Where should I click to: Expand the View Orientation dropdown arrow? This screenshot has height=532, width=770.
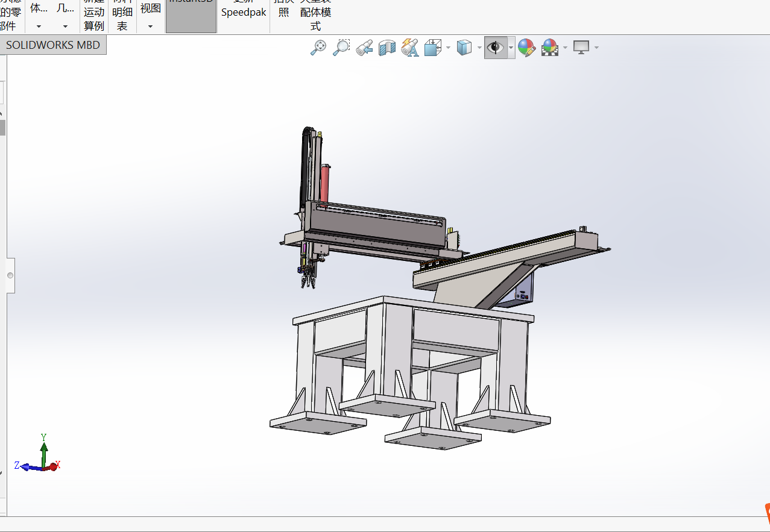(x=448, y=48)
